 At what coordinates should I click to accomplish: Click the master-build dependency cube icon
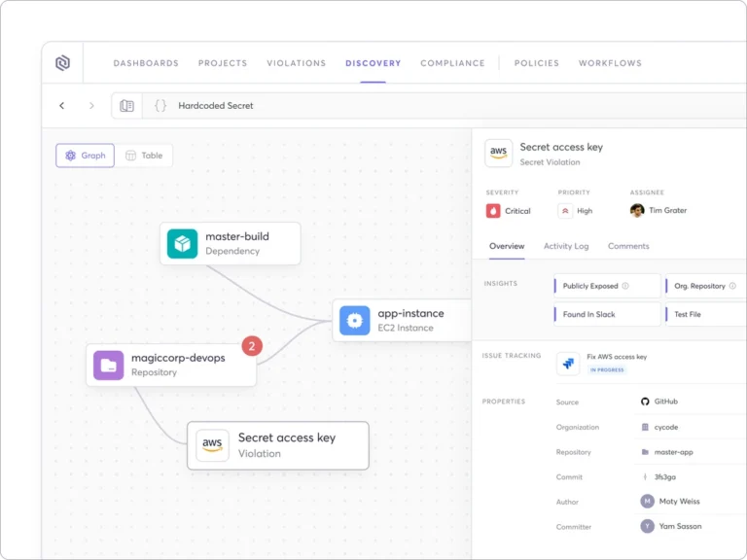[x=182, y=243]
